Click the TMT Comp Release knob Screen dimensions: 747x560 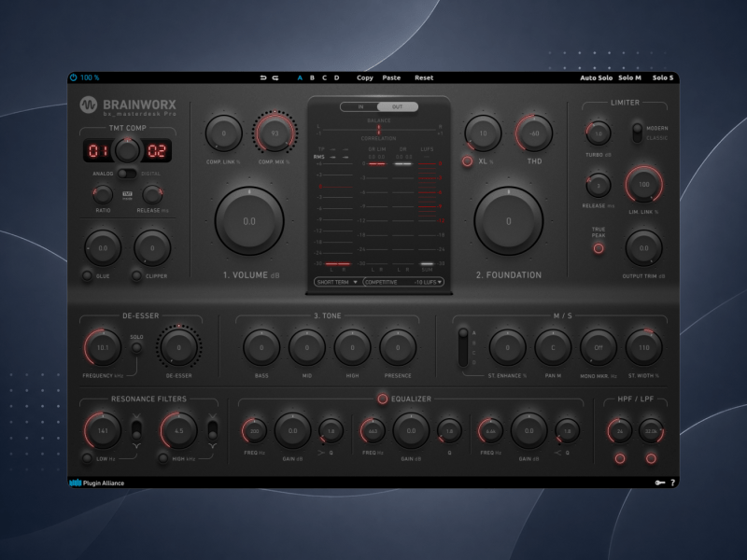(152, 195)
